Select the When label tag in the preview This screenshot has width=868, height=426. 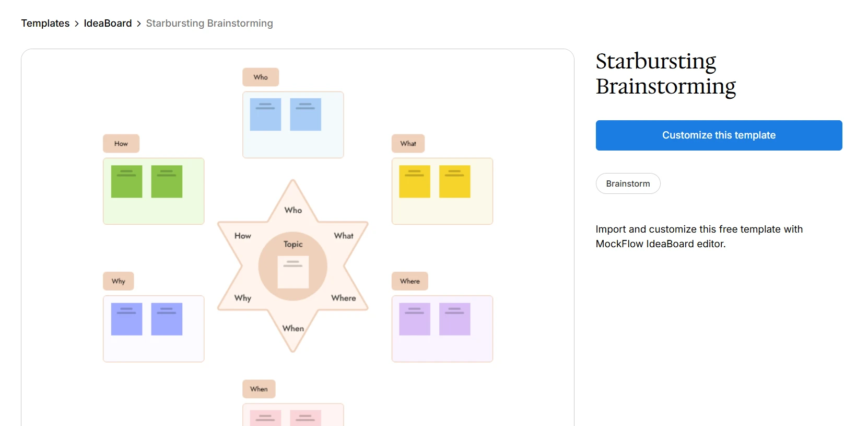[x=259, y=389]
